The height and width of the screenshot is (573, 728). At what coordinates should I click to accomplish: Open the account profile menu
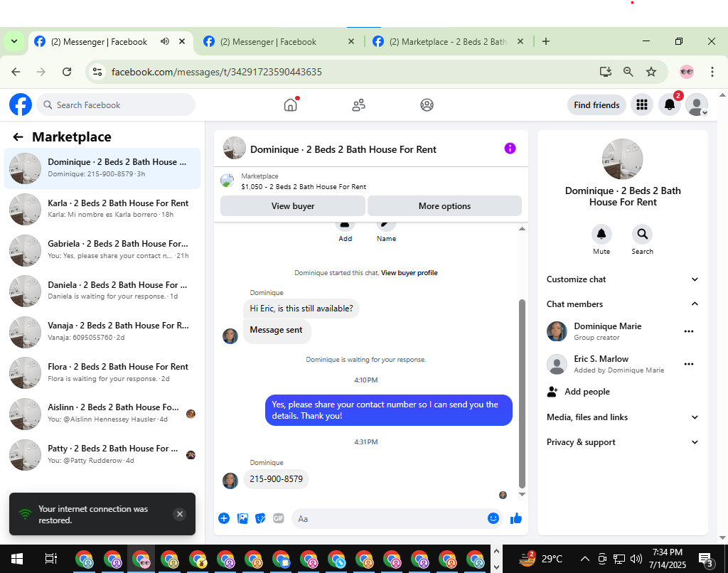(697, 105)
